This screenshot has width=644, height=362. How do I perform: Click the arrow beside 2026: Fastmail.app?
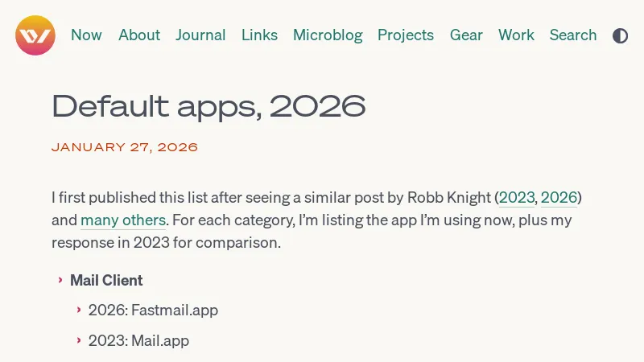79,310
